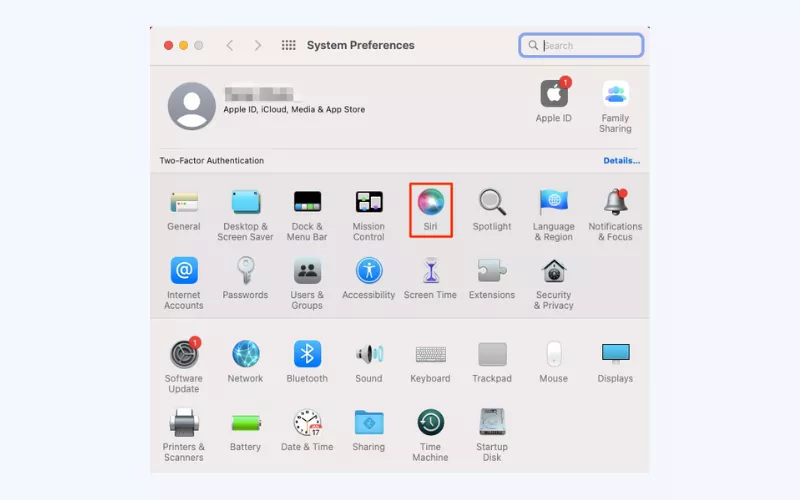The height and width of the screenshot is (500, 800).
Task: Open Internet Accounts pane
Action: [184, 283]
